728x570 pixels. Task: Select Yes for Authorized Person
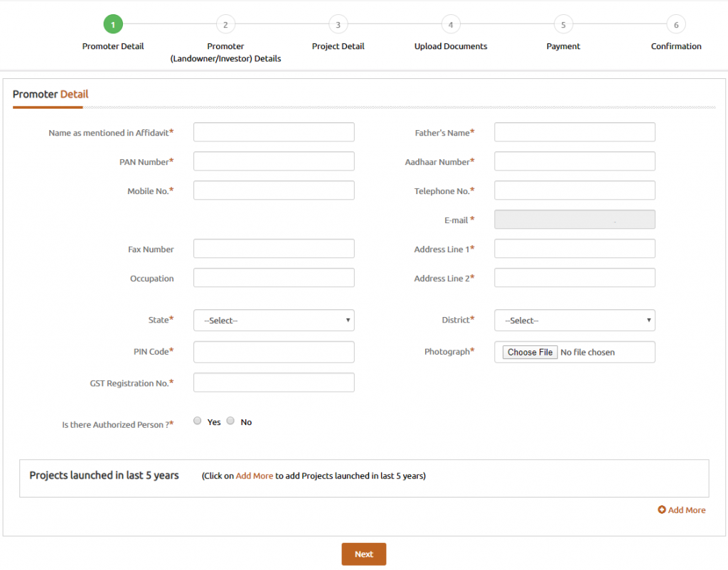198,421
